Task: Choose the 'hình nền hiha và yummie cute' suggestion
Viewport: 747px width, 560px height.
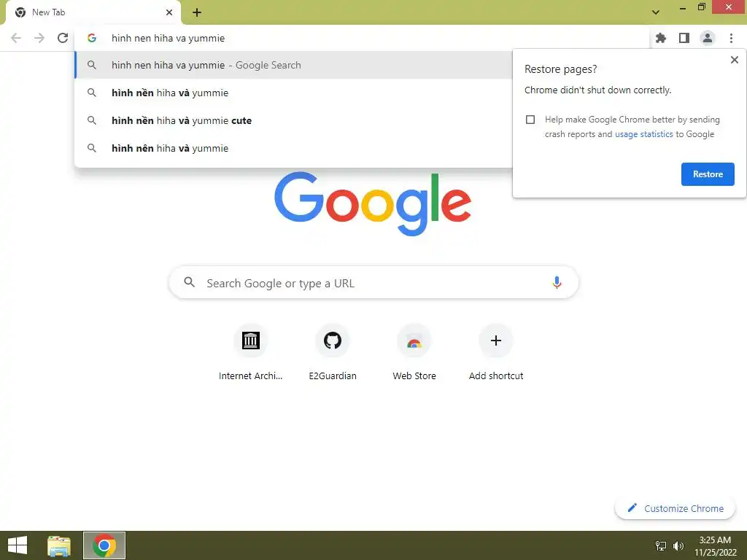Action: click(x=293, y=120)
